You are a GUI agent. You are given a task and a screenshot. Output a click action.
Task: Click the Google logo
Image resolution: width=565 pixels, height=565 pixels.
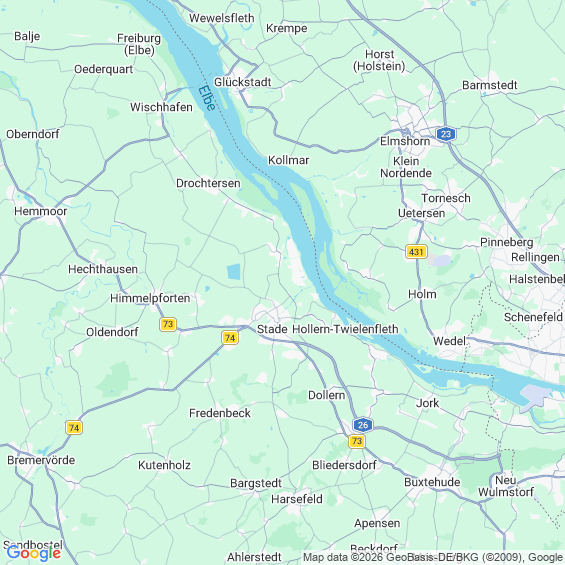34,553
